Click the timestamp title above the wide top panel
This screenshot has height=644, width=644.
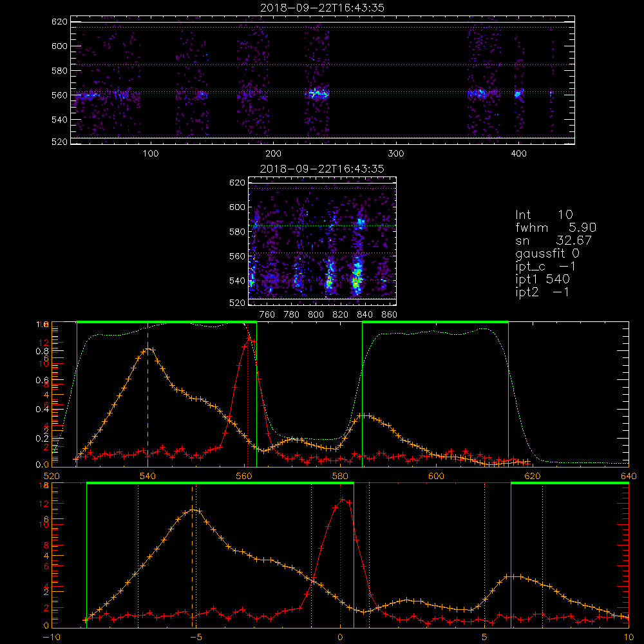[x=322, y=8]
